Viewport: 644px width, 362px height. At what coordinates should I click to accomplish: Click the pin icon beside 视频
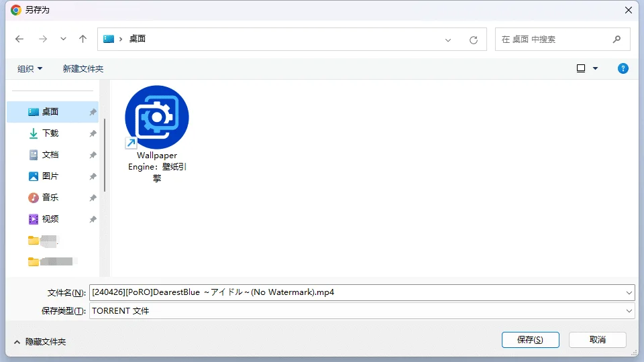[x=93, y=219]
